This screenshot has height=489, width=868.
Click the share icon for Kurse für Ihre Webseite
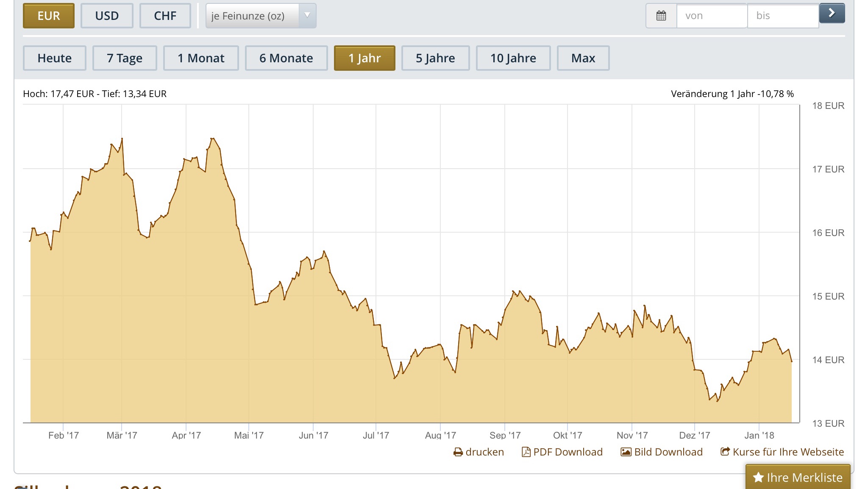pyautogui.click(x=725, y=452)
